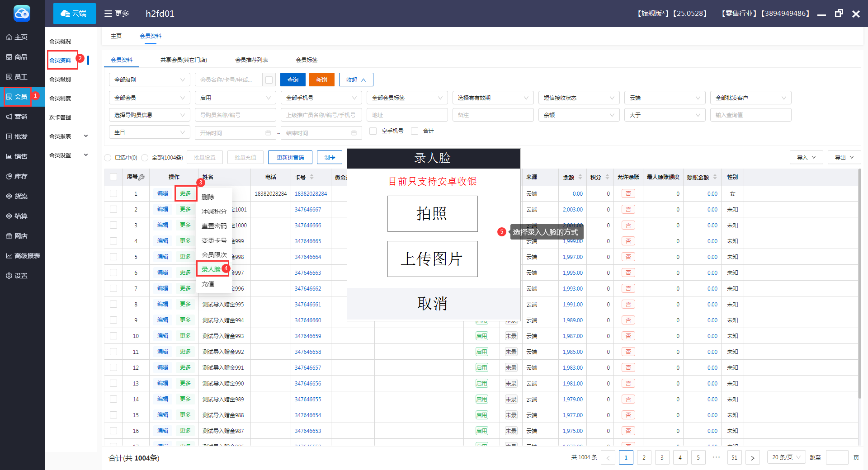Open the 全部级别 dropdown
The image size is (868, 470).
(x=149, y=80)
